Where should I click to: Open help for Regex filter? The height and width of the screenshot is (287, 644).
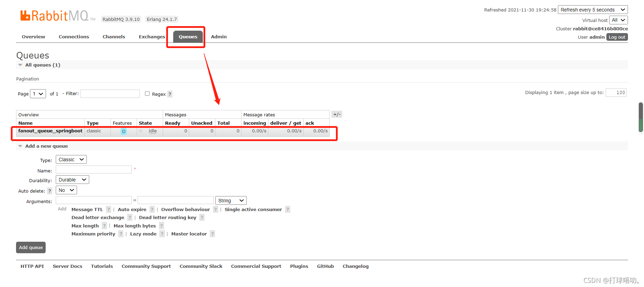click(x=170, y=94)
